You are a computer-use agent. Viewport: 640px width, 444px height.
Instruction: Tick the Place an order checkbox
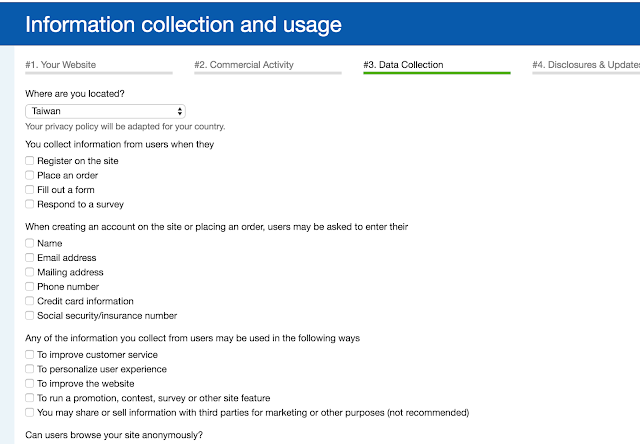(x=29, y=175)
